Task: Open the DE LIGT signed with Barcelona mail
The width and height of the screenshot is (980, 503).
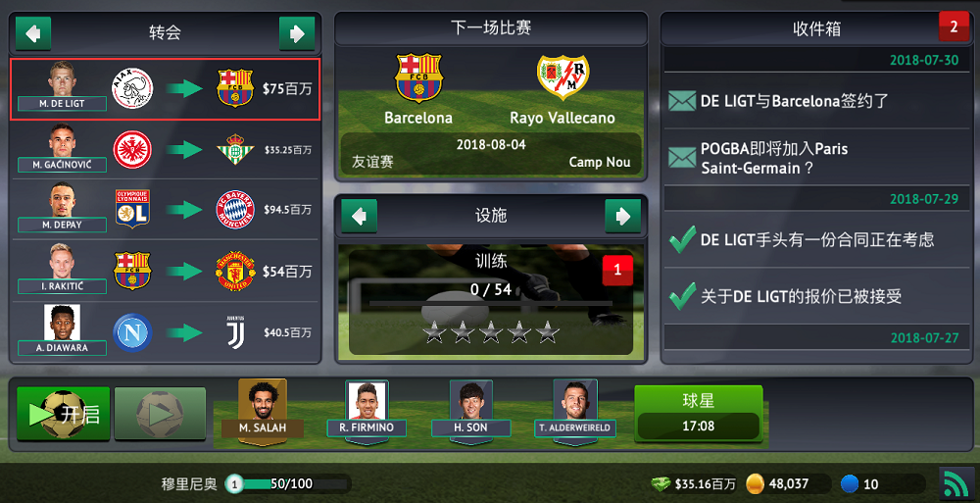Action: pyautogui.click(x=816, y=101)
